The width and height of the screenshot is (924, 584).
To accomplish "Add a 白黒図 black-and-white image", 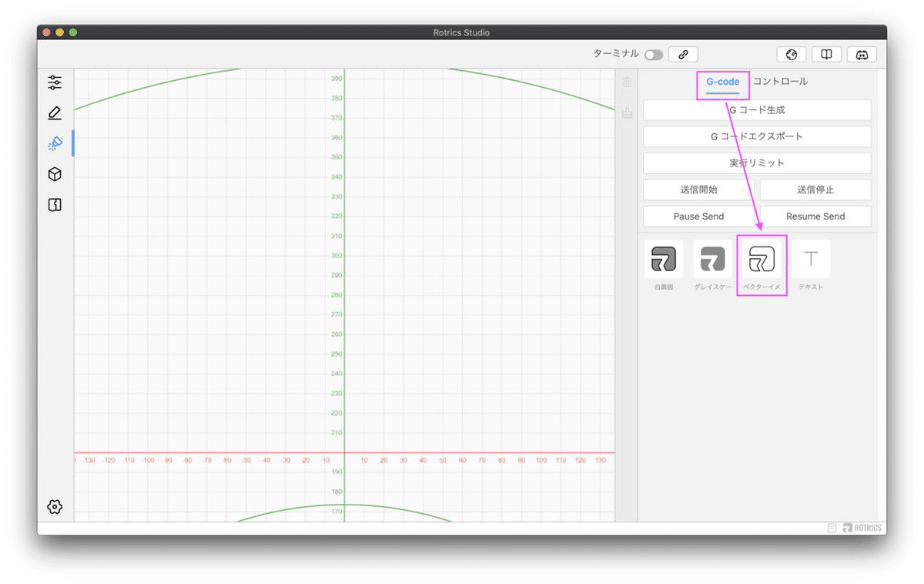I will click(x=664, y=259).
